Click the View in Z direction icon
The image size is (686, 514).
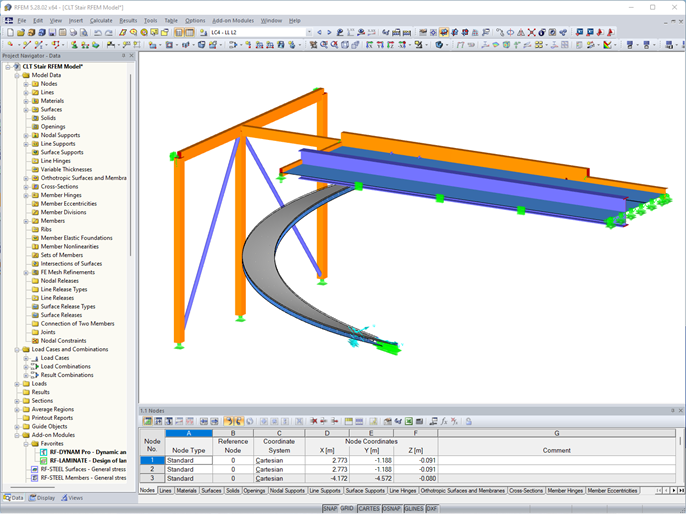tap(391, 45)
